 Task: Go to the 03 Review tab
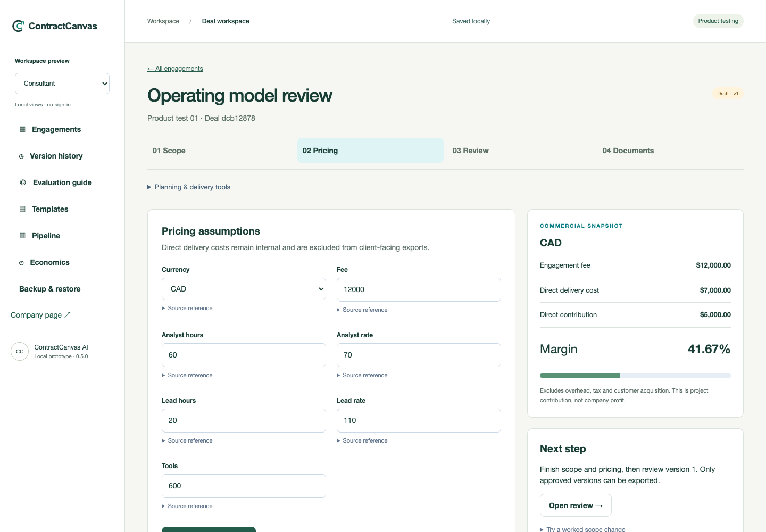(520, 151)
